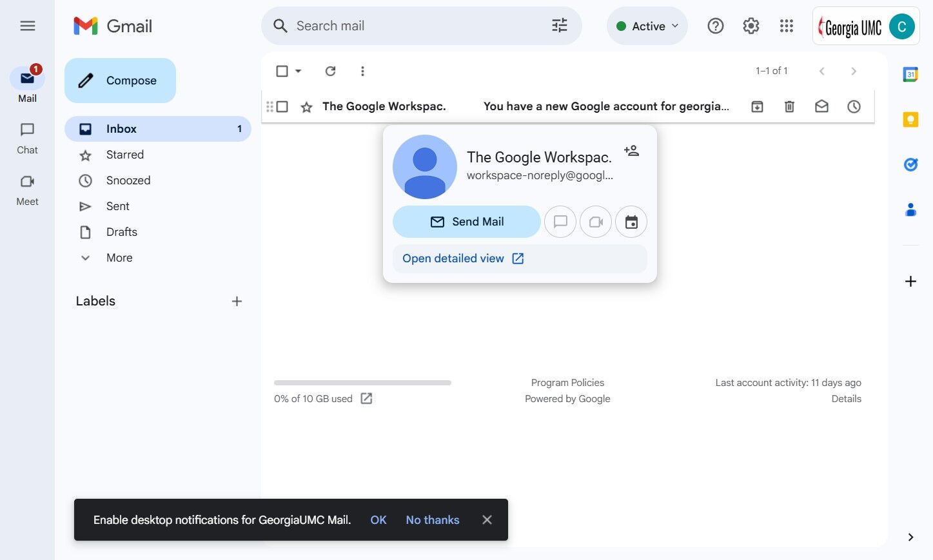
Task: Star the Google Workspace email
Action: (x=306, y=107)
